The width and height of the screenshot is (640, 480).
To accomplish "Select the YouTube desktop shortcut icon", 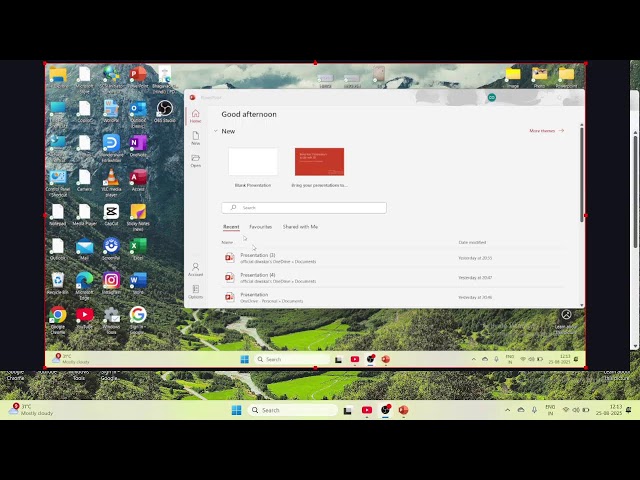I will click(x=84, y=317).
